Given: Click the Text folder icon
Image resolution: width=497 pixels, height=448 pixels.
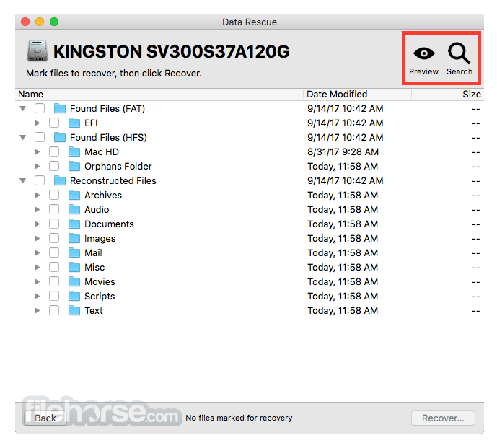Looking at the screenshot, I should pyautogui.click(x=74, y=310).
